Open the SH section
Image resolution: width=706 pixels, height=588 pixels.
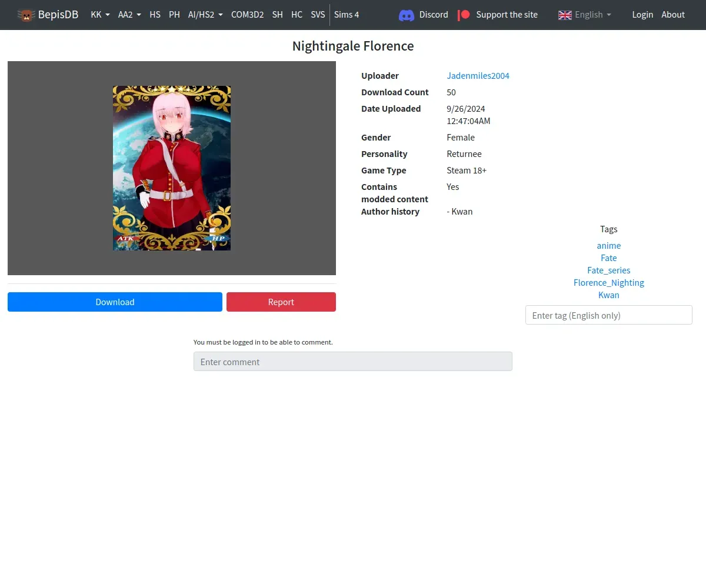[x=277, y=15]
